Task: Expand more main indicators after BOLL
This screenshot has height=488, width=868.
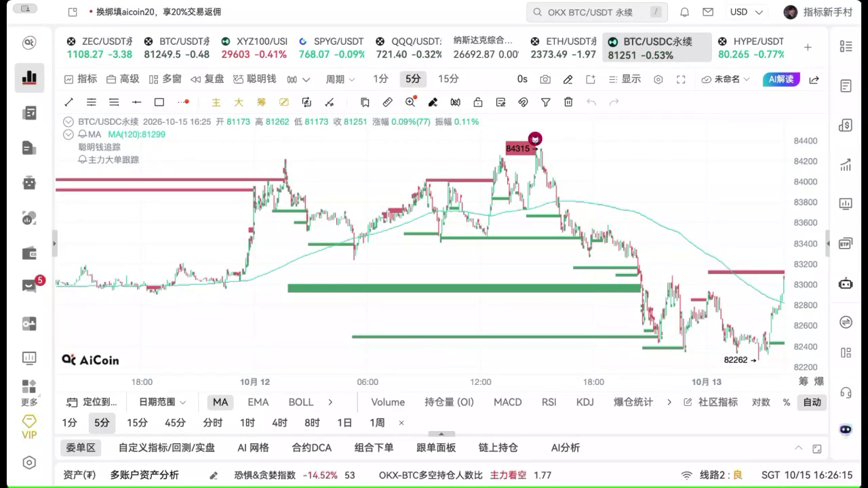Action: (x=330, y=402)
